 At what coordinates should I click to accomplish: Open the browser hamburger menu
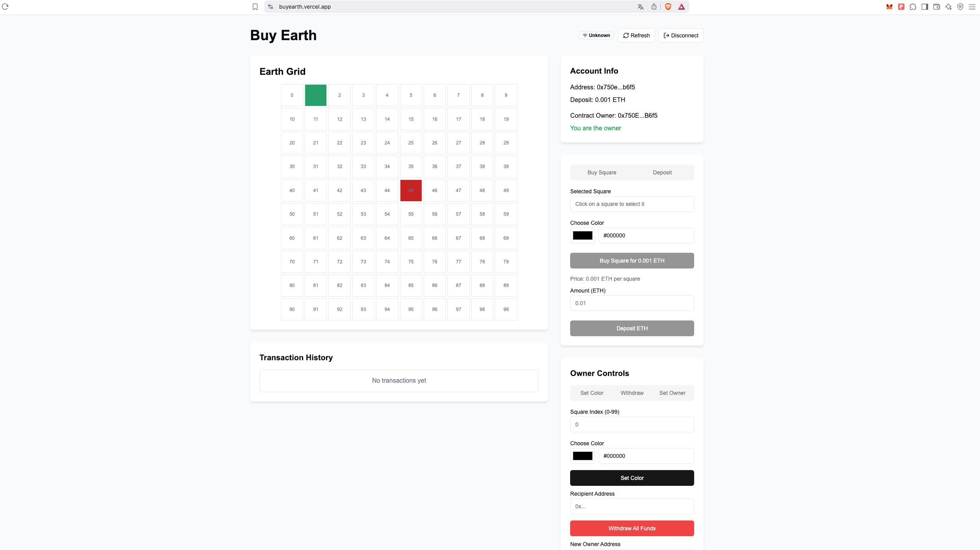[972, 7]
